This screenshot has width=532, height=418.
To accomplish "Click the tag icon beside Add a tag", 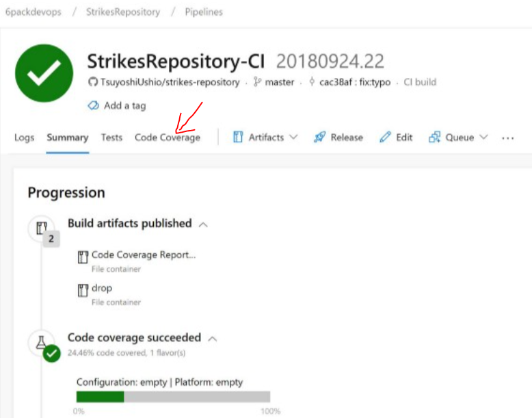I will point(93,105).
